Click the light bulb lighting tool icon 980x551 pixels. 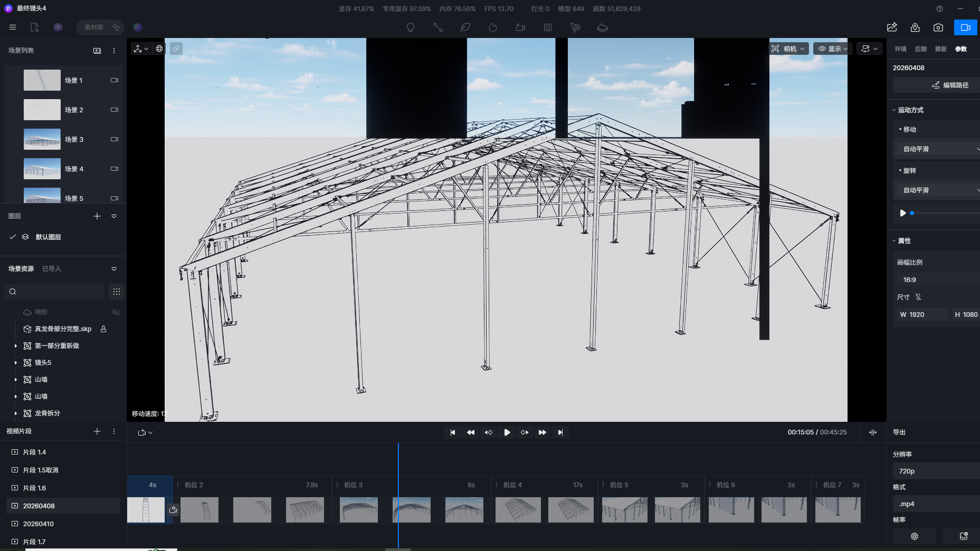coord(410,27)
